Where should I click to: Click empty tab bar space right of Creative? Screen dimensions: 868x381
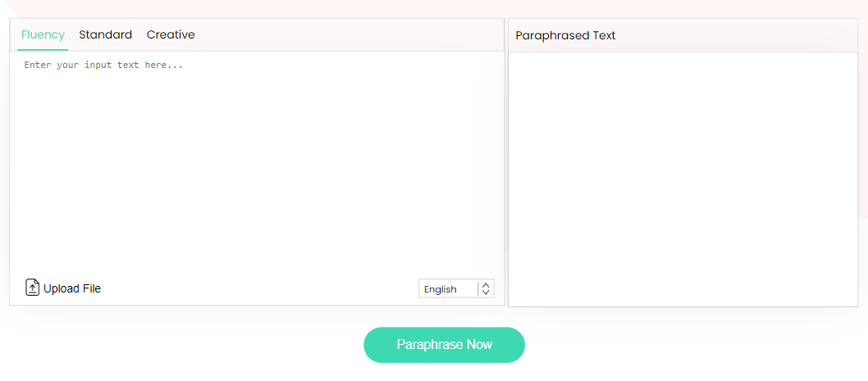click(x=345, y=34)
